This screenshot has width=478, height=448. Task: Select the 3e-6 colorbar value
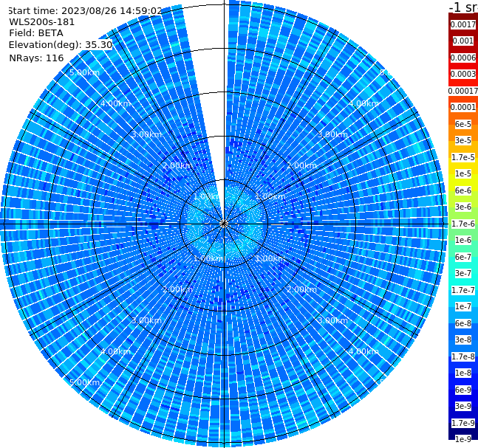point(463,207)
